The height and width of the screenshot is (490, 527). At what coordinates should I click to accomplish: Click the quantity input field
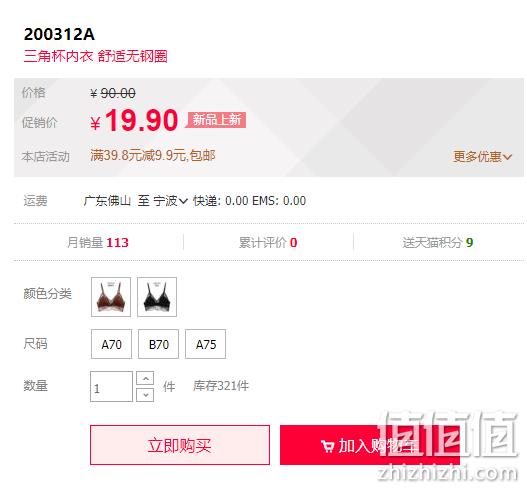click(111, 386)
